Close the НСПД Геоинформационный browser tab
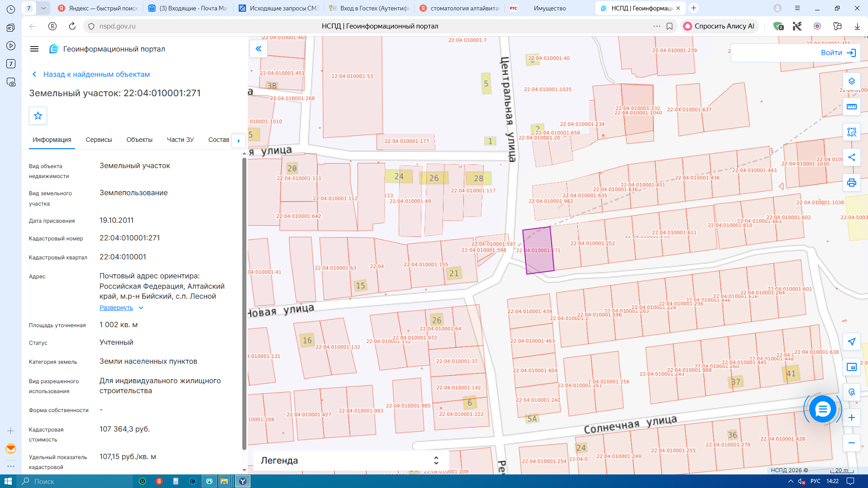 [678, 8]
